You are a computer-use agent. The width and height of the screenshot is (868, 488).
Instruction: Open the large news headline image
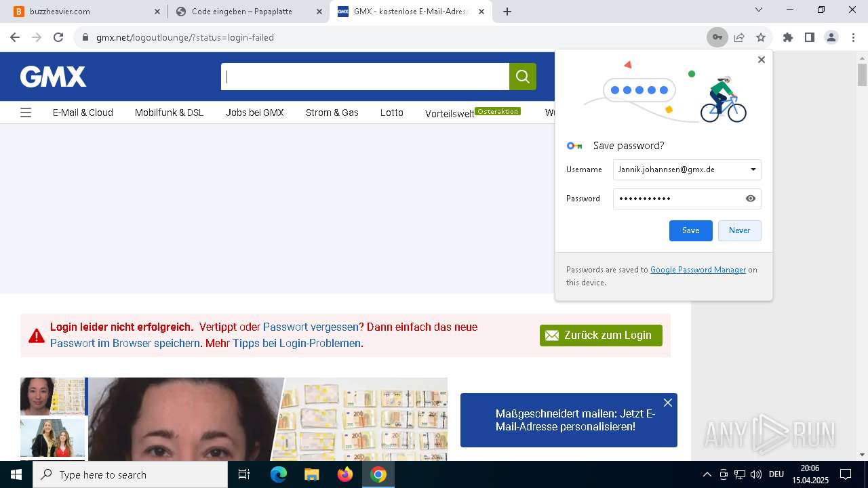pos(268,419)
